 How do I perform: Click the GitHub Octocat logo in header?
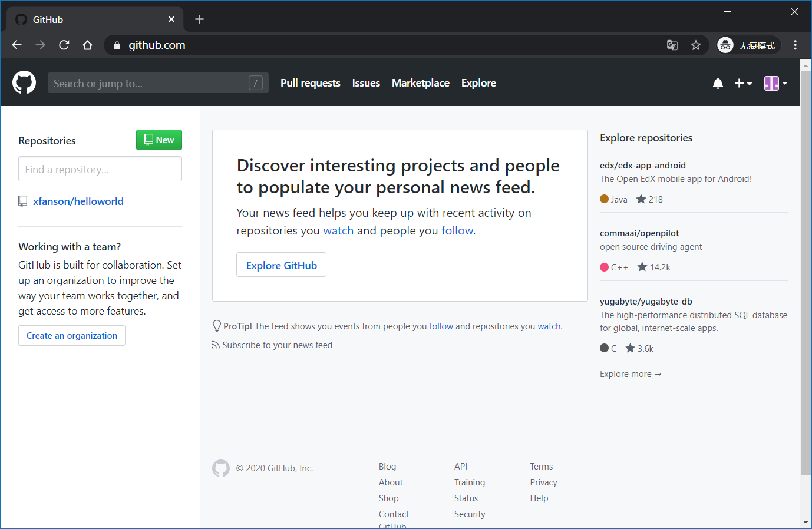pos(24,83)
